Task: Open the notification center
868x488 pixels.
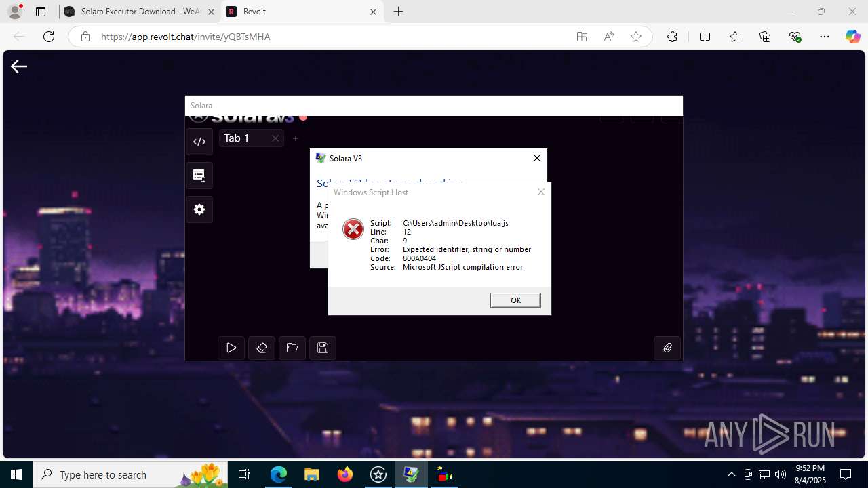Action: coord(846,474)
